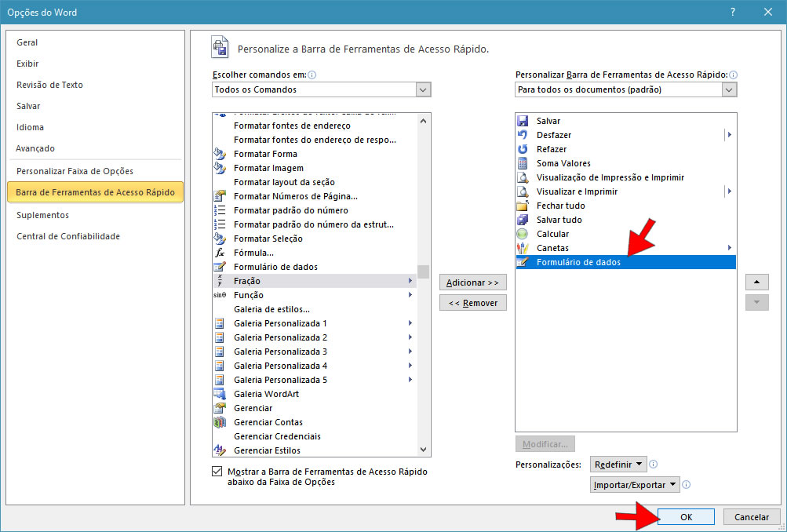Click the Move Up arrow button

tap(757, 282)
